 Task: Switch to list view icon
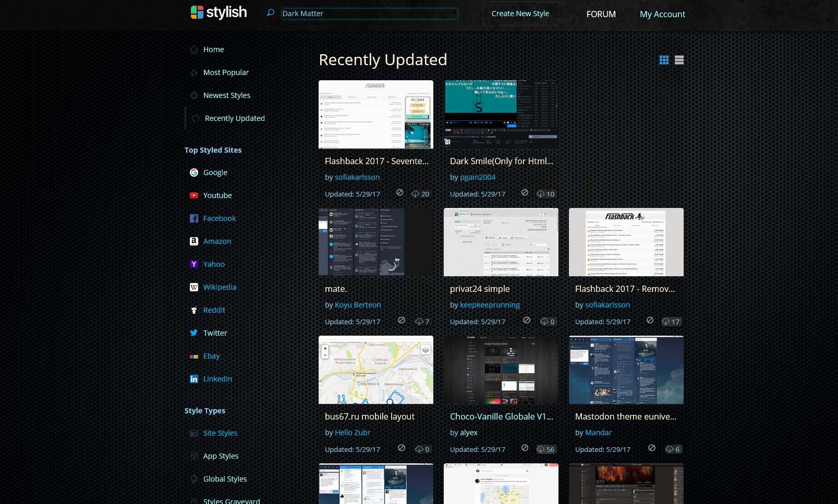pos(679,60)
